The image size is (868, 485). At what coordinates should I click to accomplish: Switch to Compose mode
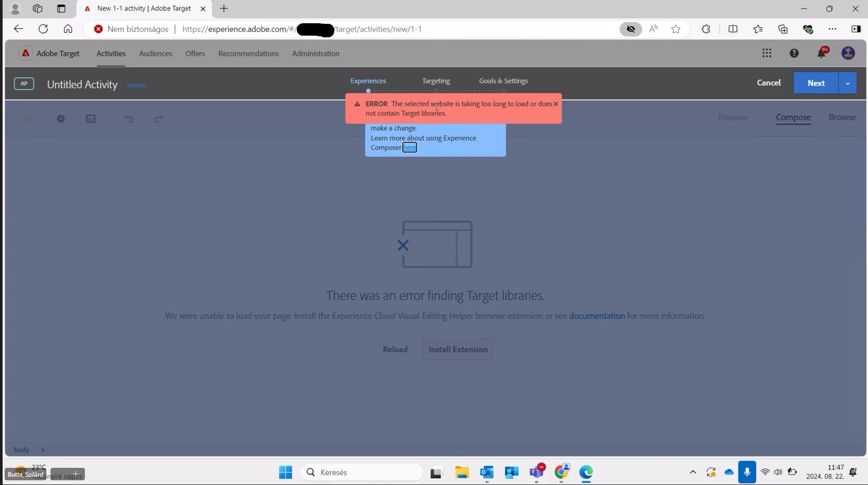[x=793, y=118]
